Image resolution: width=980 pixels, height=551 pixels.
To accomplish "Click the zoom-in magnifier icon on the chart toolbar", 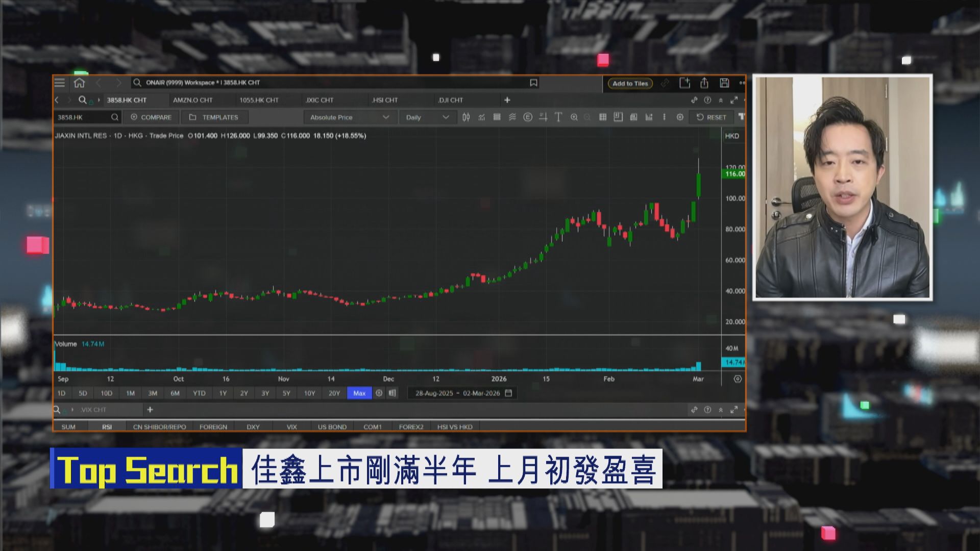I will 574,117.
